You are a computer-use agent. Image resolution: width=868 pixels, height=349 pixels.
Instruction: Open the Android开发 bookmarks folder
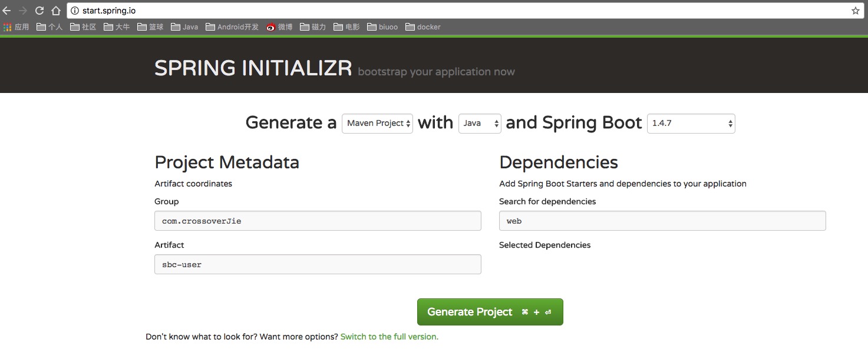[x=232, y=26]
